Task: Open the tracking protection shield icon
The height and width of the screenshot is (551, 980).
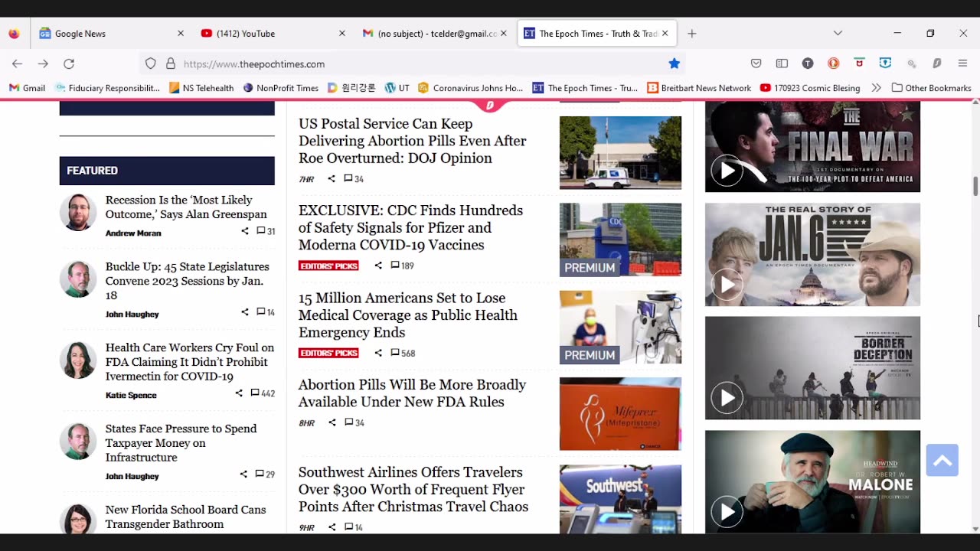Action: tap(151, 64)
